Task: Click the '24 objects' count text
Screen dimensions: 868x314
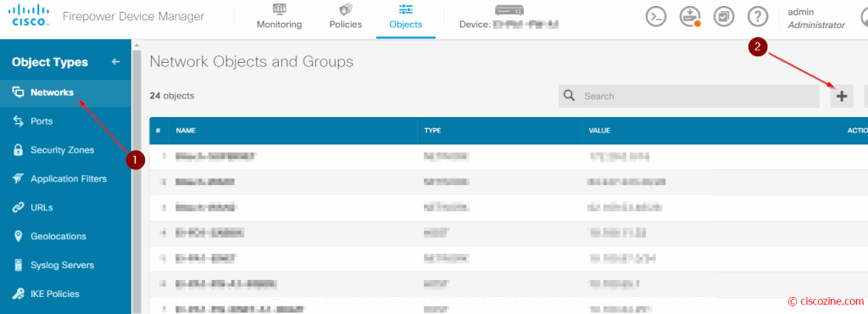Action: 172,96
